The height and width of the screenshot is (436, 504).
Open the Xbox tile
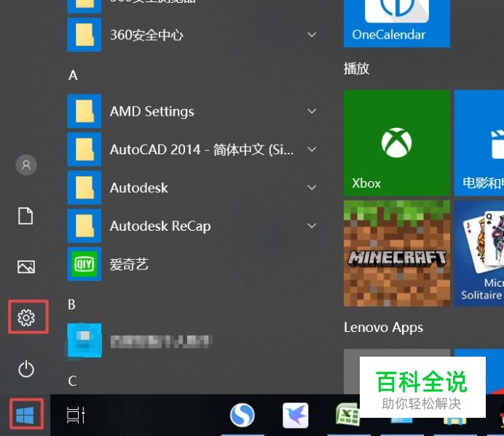pos(397,143)
